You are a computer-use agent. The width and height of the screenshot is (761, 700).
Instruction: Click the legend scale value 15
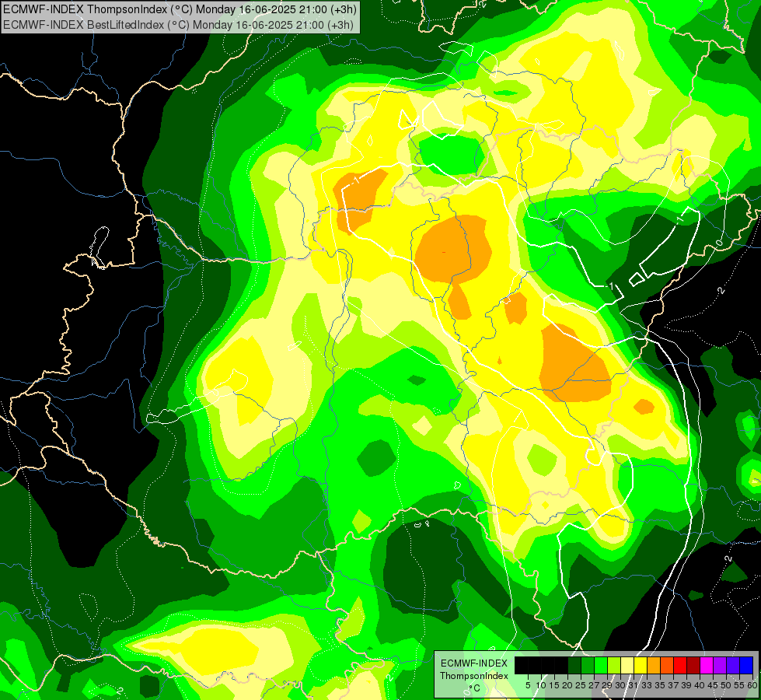[554, 685]
